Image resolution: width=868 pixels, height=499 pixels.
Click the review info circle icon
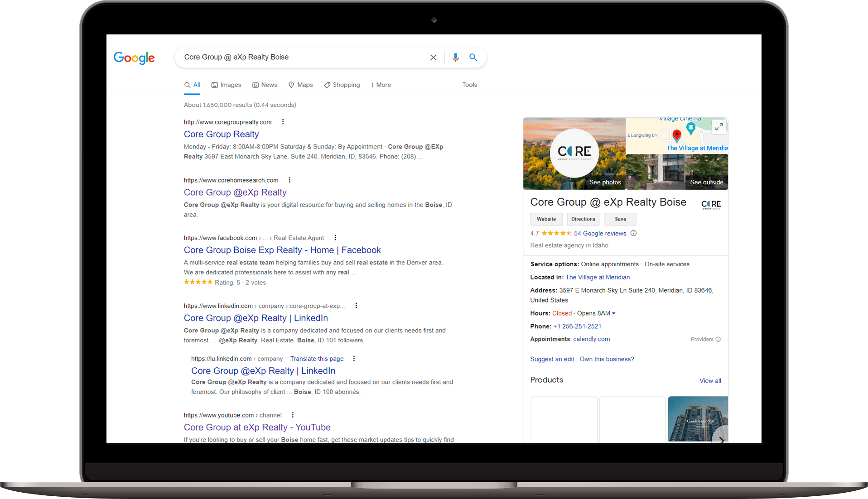[x=633, y=233]
